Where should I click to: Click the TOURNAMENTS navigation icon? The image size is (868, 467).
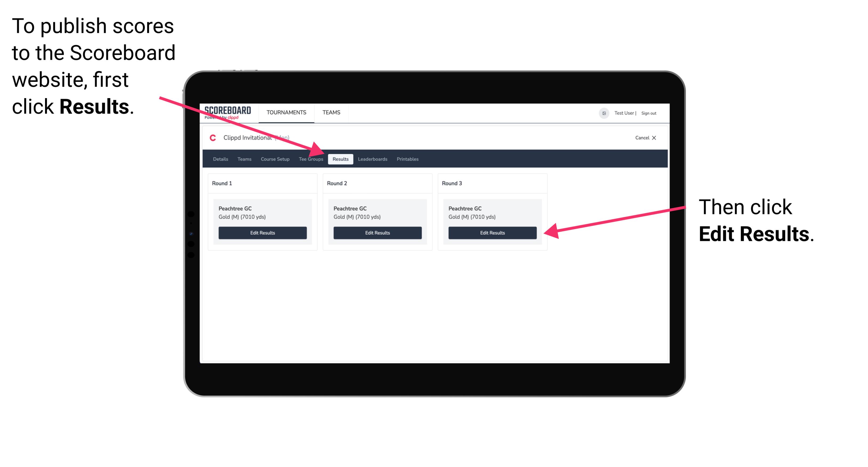click(286, 112)
